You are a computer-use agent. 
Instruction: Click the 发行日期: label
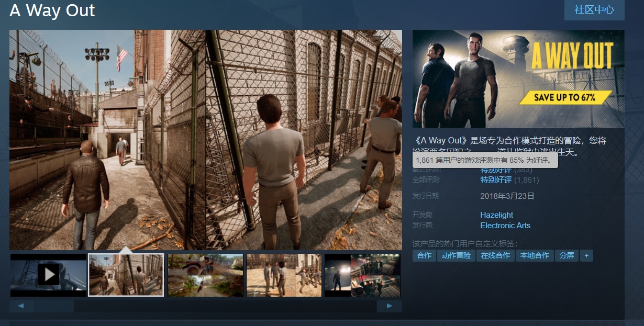[x=426, y=196]
